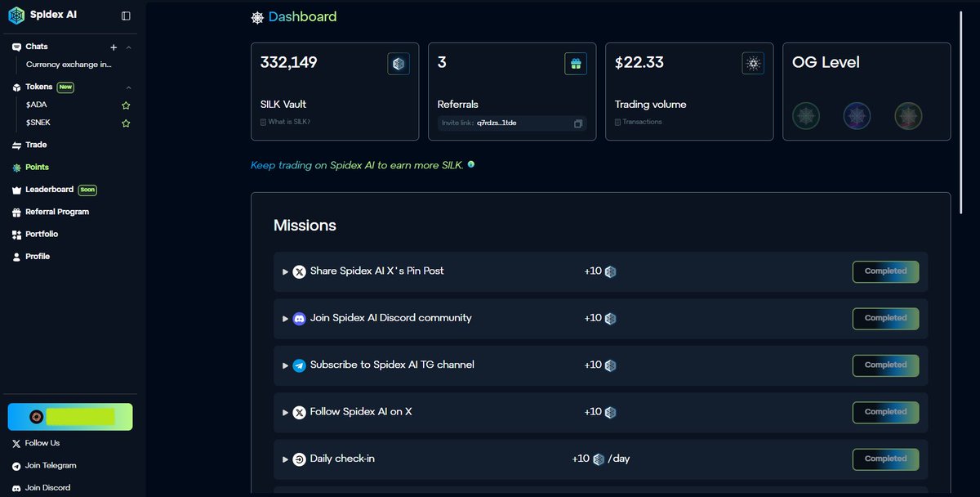Click Join Discord link

coord(47,488)
